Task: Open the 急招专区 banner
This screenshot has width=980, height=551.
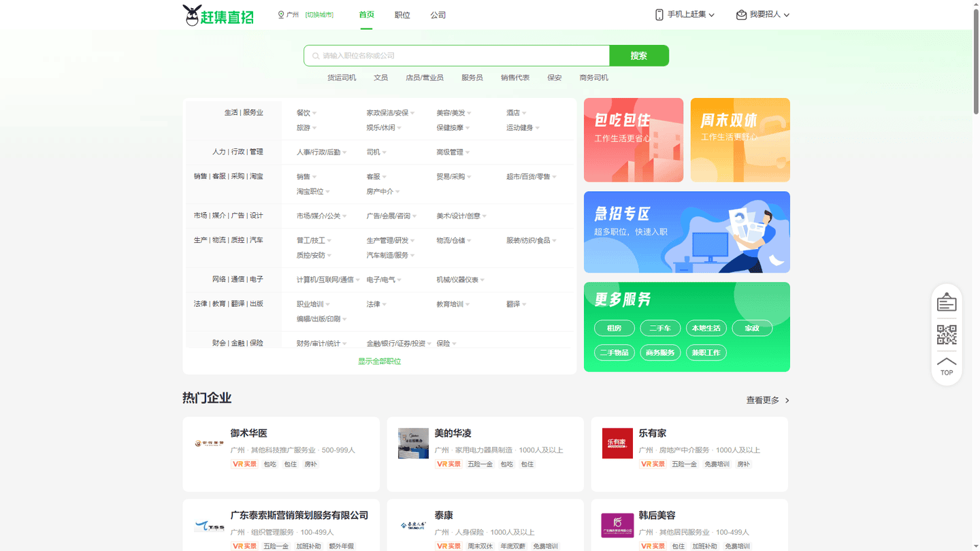Action: 687,232
